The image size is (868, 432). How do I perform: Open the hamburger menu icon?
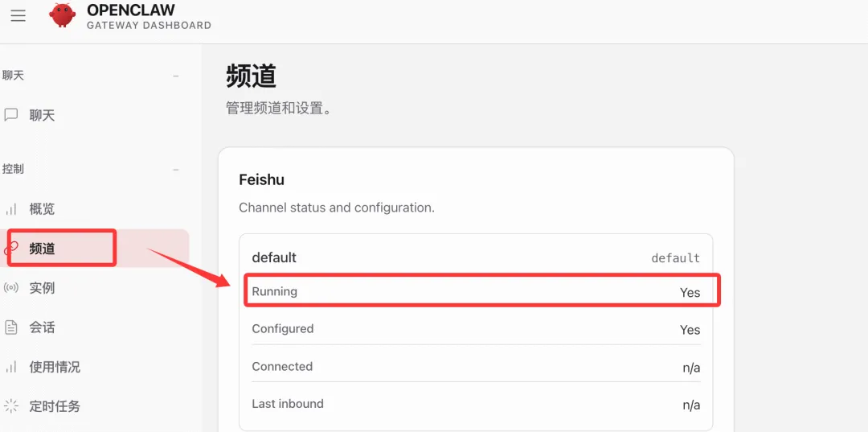click(18, 15)
